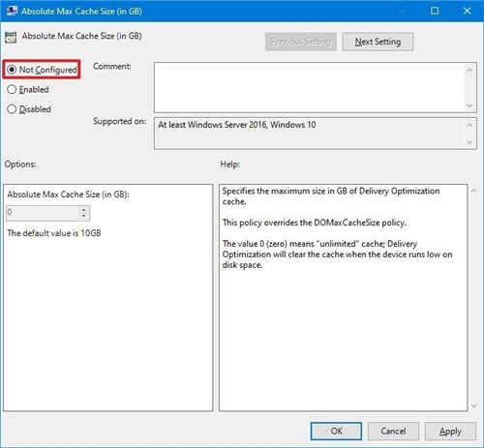Image resolution: width=484 pixels, height=448 pixels.
Task: Click the Previous Setting button
Action: [301, 42]
